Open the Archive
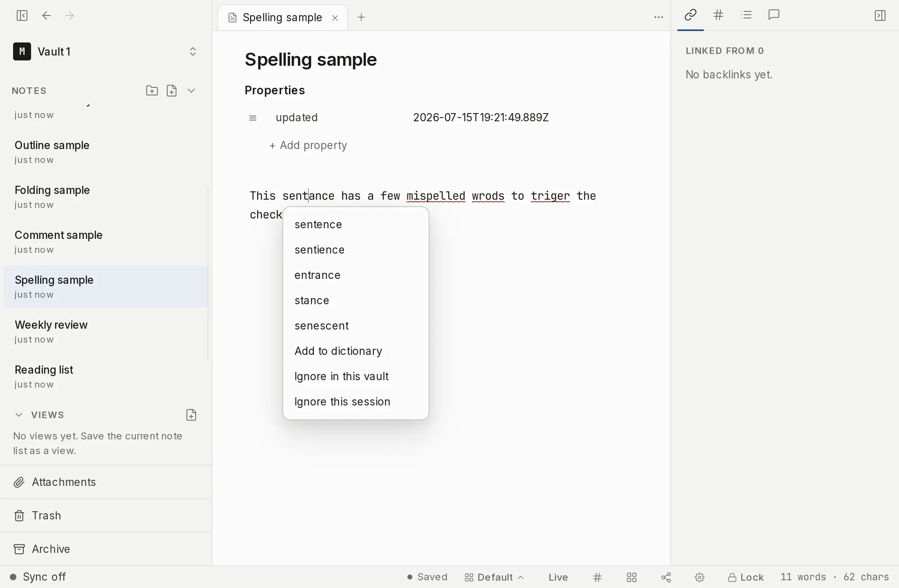 pos(106,549)
